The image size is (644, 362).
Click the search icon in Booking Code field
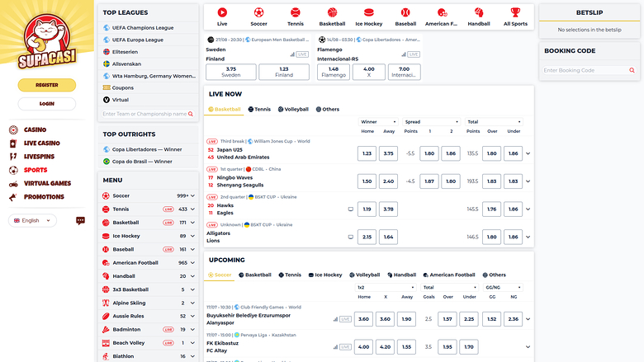point(632,70)
